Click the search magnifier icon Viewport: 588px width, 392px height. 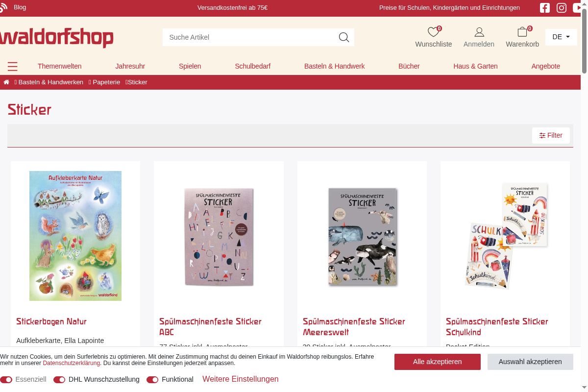[344, 37]
